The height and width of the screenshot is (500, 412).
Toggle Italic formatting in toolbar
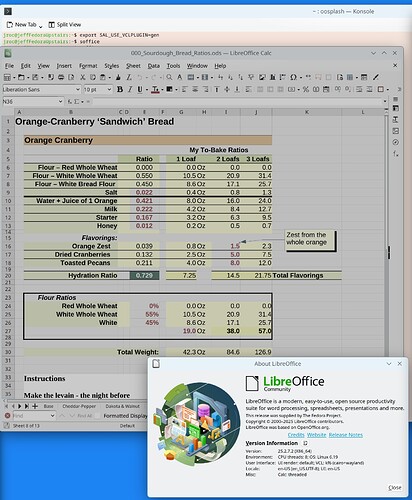tap(130, 89)
